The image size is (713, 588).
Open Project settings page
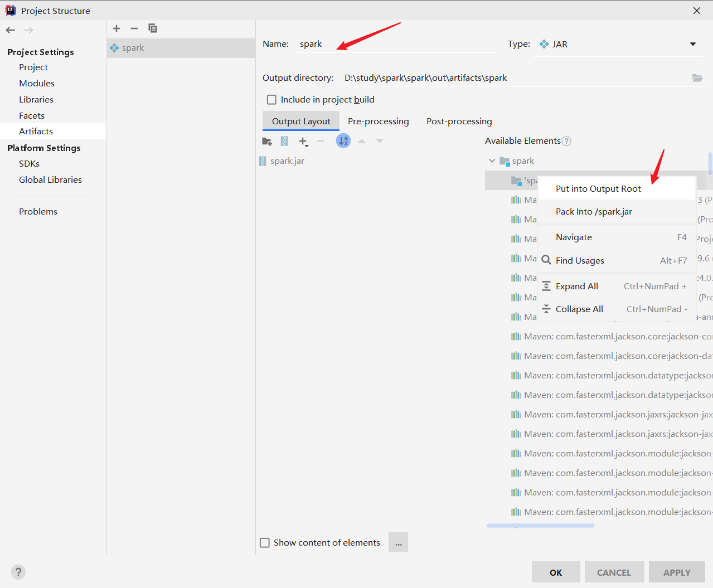(33, 67)
